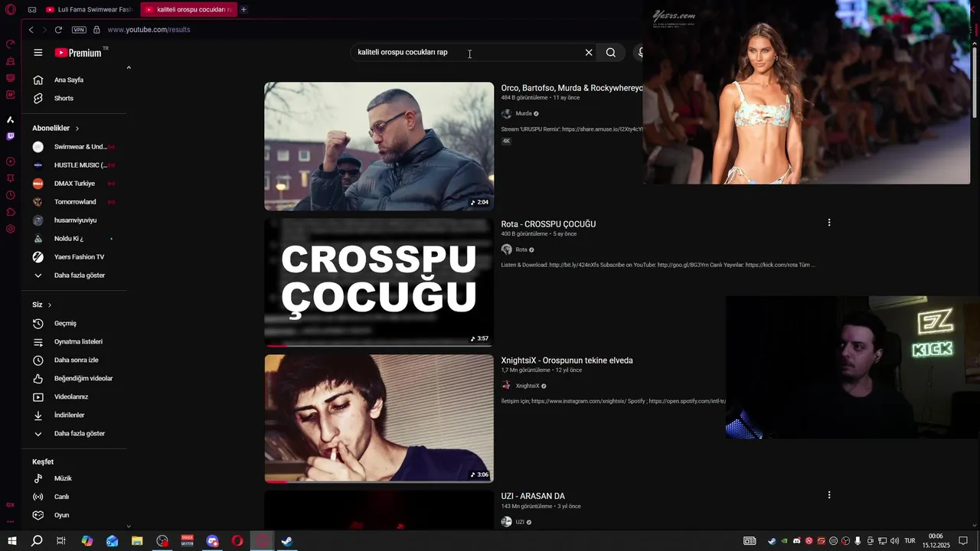Open the notification center

[x=963, y=541]
